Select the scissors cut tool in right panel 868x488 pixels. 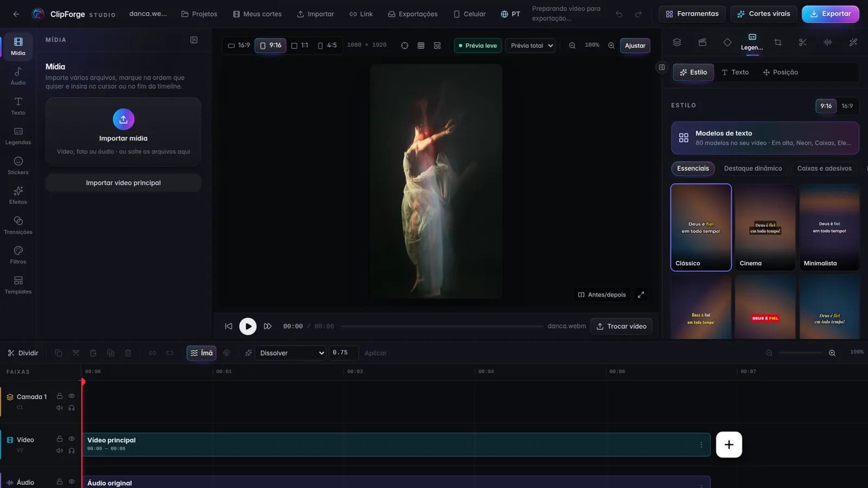(803, 42)
